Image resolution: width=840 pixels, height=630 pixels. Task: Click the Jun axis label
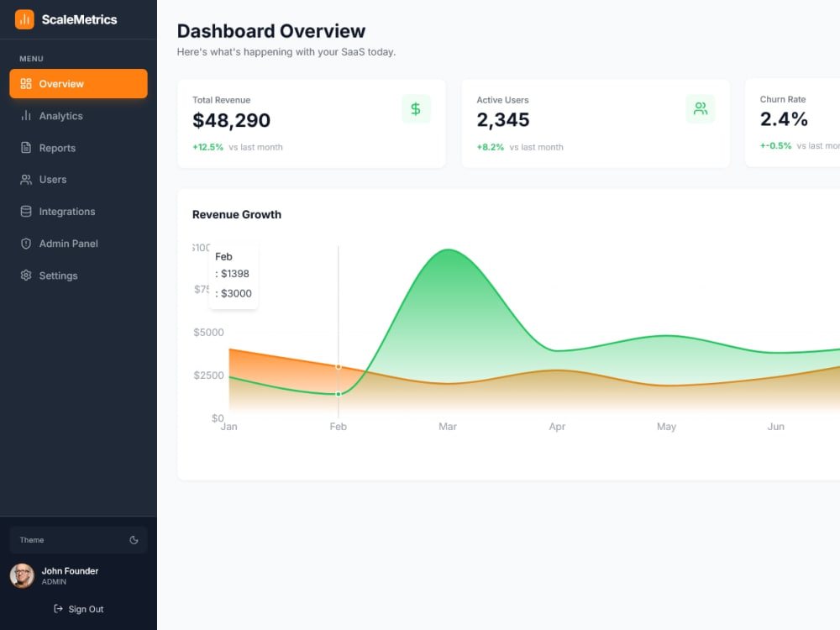775,427
